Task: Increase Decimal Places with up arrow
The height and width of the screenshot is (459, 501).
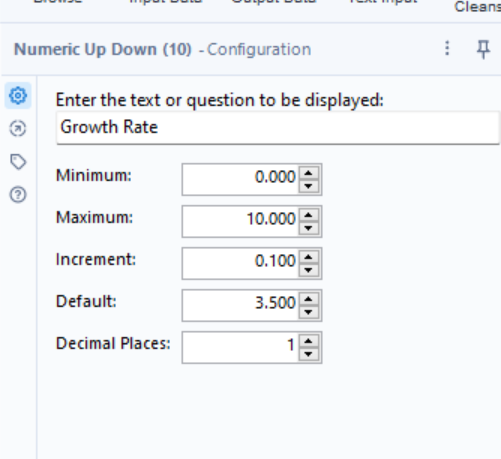Action: 309,341
